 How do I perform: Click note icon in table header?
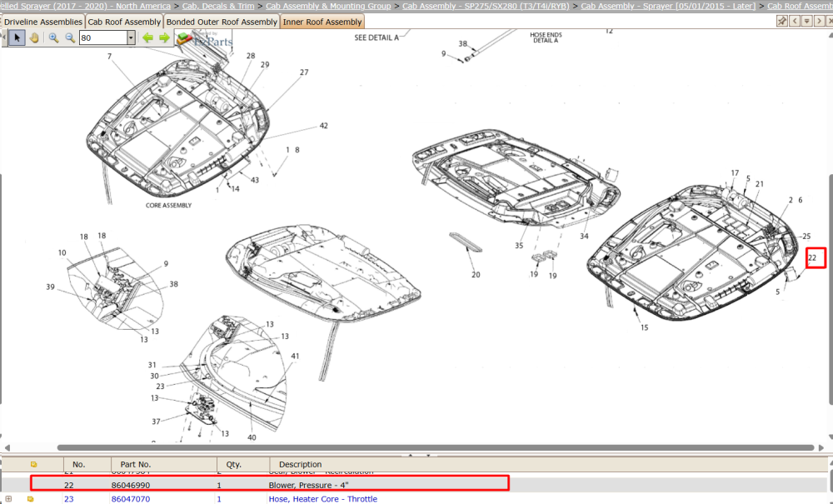point(34,464)
